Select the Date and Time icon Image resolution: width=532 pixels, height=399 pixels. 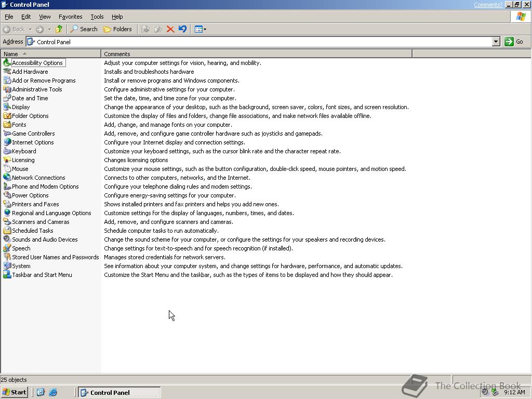click(x=7, y=98)
